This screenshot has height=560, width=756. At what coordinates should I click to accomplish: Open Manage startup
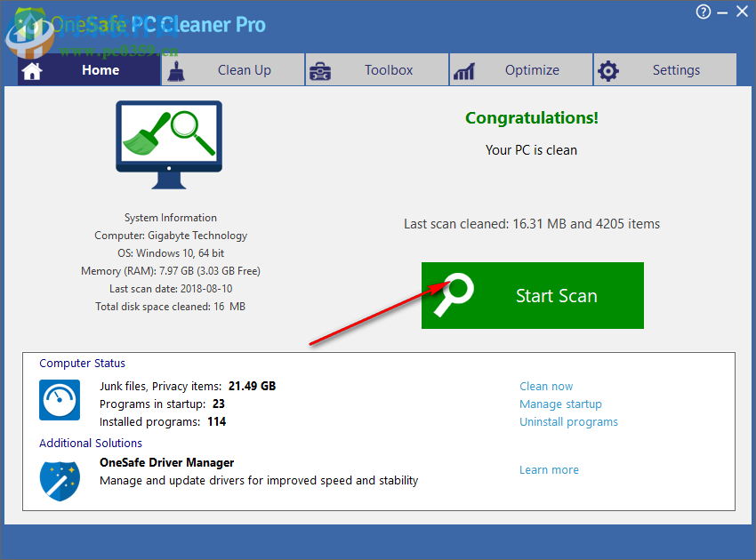click(560, 404)
